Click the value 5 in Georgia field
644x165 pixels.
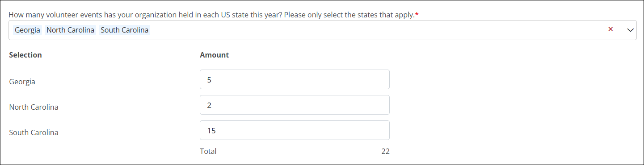209,80
